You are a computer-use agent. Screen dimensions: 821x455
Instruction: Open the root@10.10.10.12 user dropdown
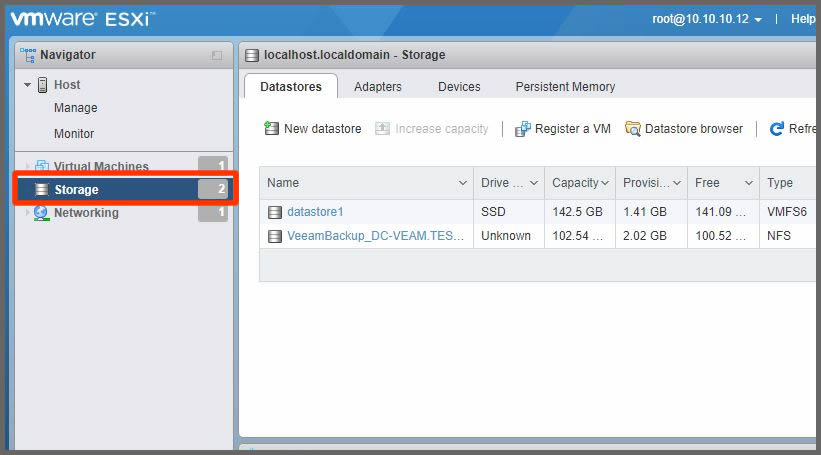[x=706, y=19]
